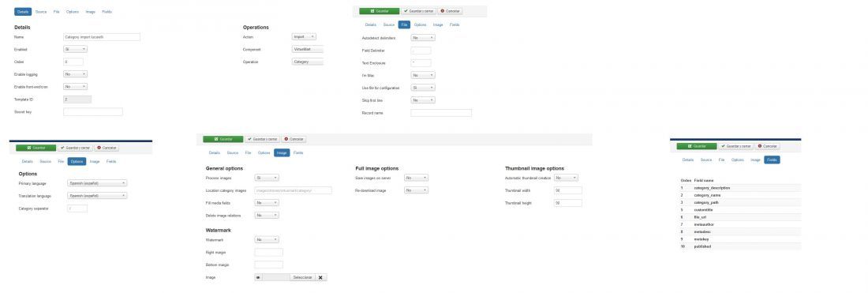The height and width of the screenshot is (293, 868).
Task: Click Cancelar red icon above highlighted Image tab
Action: 294,139
